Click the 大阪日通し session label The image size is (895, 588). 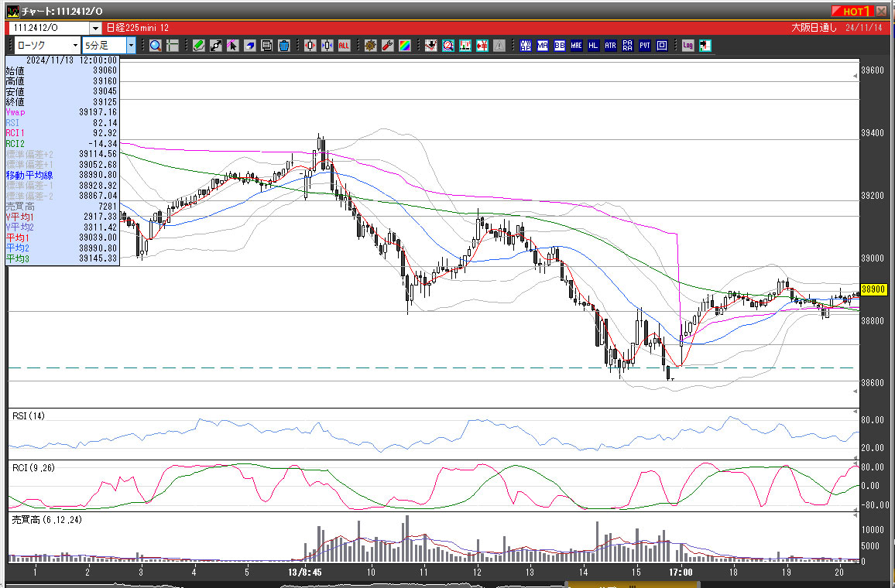pos(814,28)
